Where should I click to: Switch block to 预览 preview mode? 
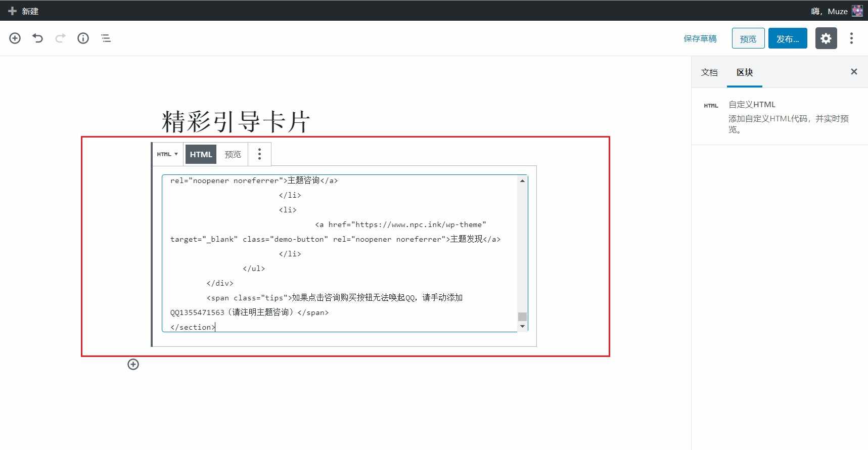[233, 154]
